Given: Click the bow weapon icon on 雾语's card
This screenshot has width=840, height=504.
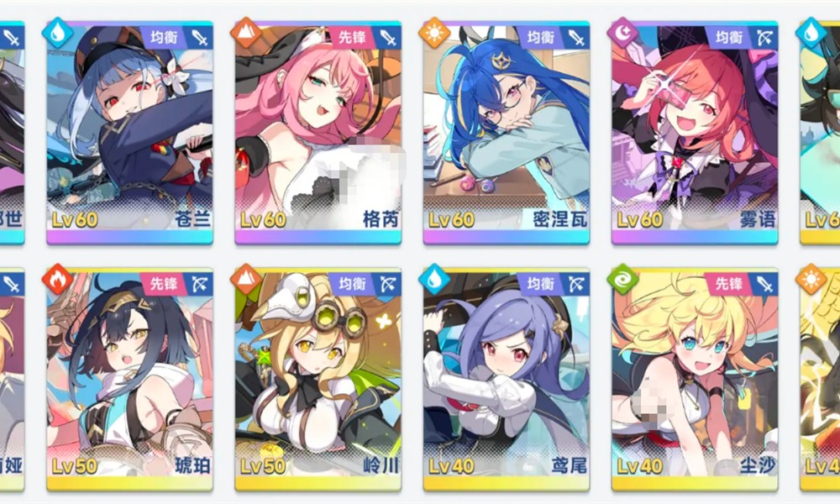Looking at the screenshot, I should point(764,38).
